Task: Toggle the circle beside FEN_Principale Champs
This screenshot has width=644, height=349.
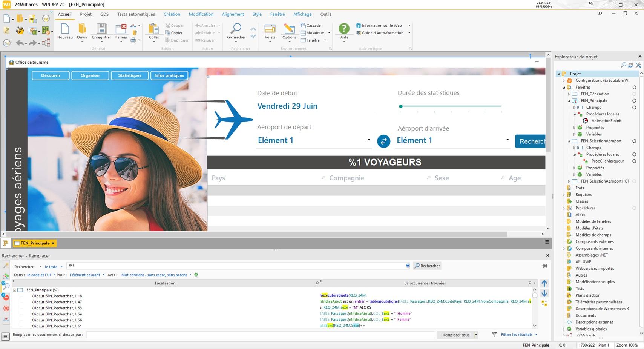Action: pyautogui.click(x=634, y=108)
